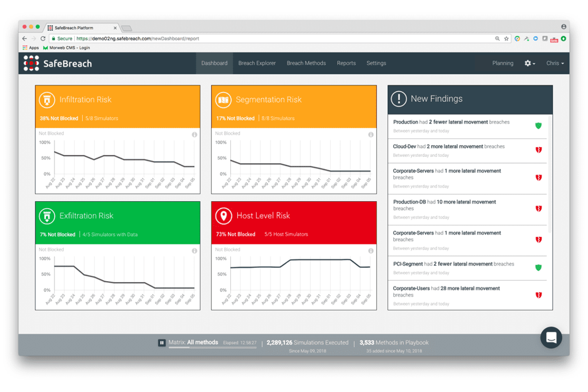Bookmark page with the star icon

(x=506, y=39)
